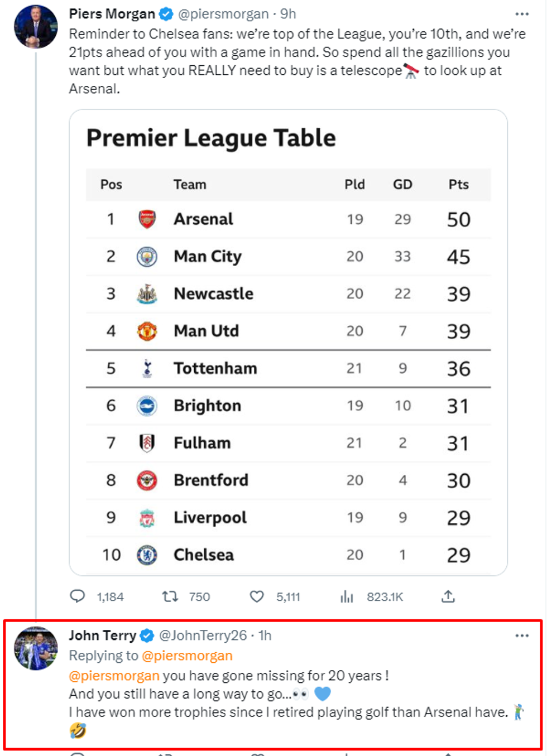Open the 9h timestamp on Piers's tweet
547x756 pixels.
tap(288, 14)
